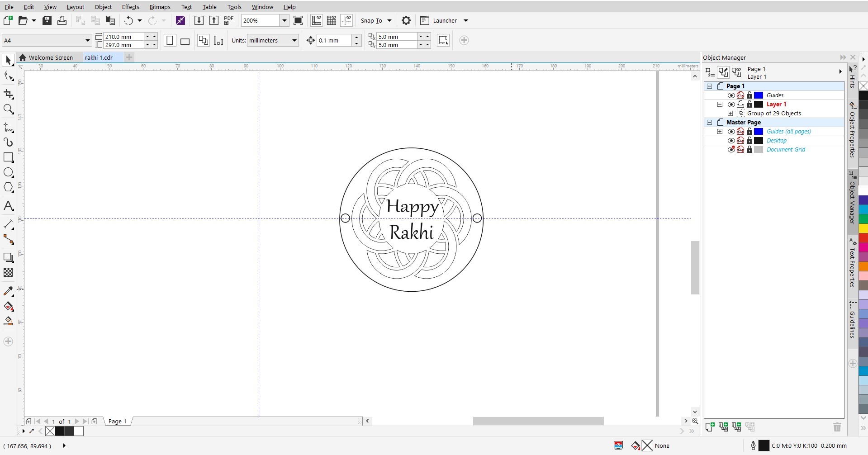The height and width of the screenshot is (455, 868).
Task: Select the Freehand tool
Action: (x=8, y=128)
